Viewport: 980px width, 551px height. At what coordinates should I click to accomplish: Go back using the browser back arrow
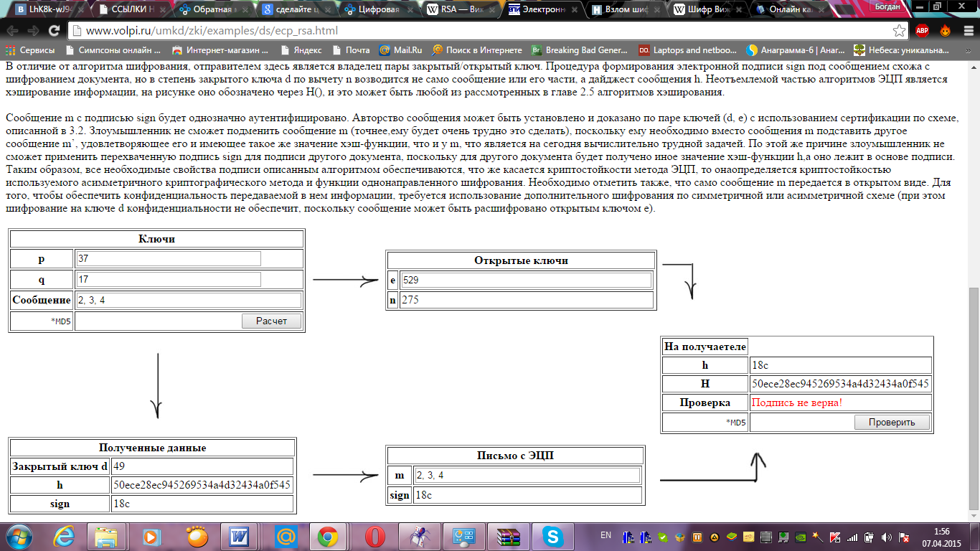[x=13, y=31]
